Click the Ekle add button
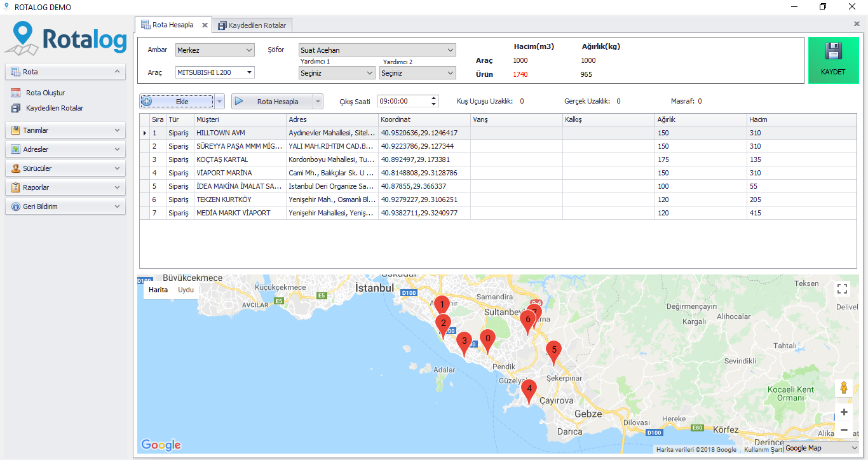 click(x=177, y=102)
